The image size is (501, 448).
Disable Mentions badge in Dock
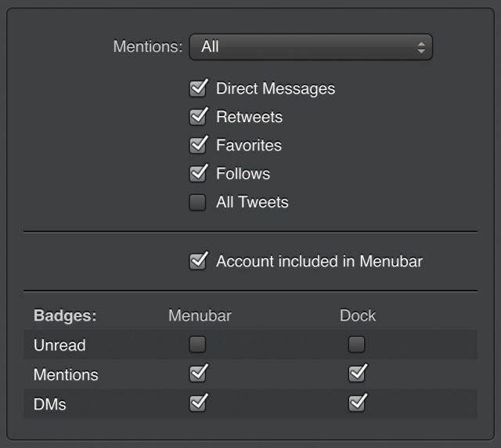[x=357, y=374]
